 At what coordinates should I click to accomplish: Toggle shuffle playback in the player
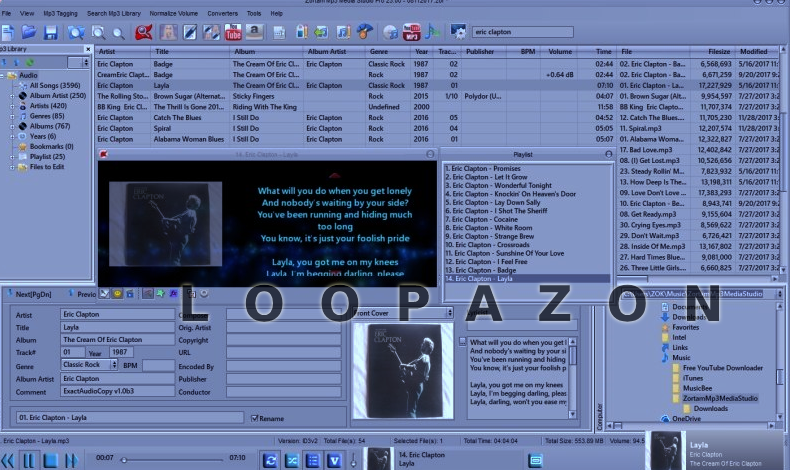point(291,460)
